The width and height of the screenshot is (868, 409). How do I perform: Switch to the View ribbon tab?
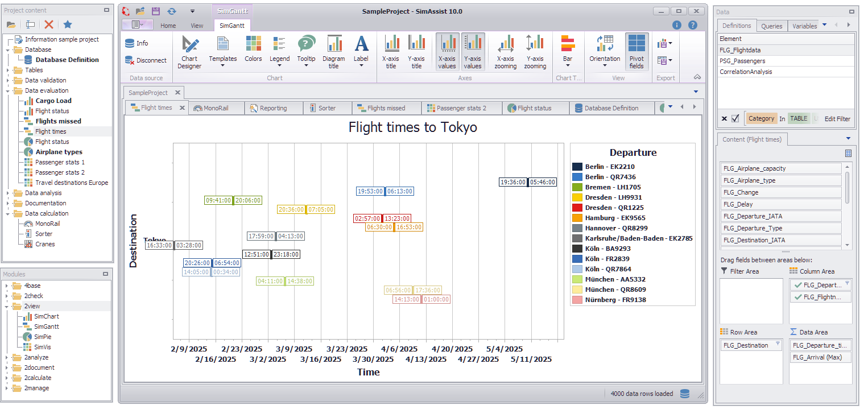197,26
